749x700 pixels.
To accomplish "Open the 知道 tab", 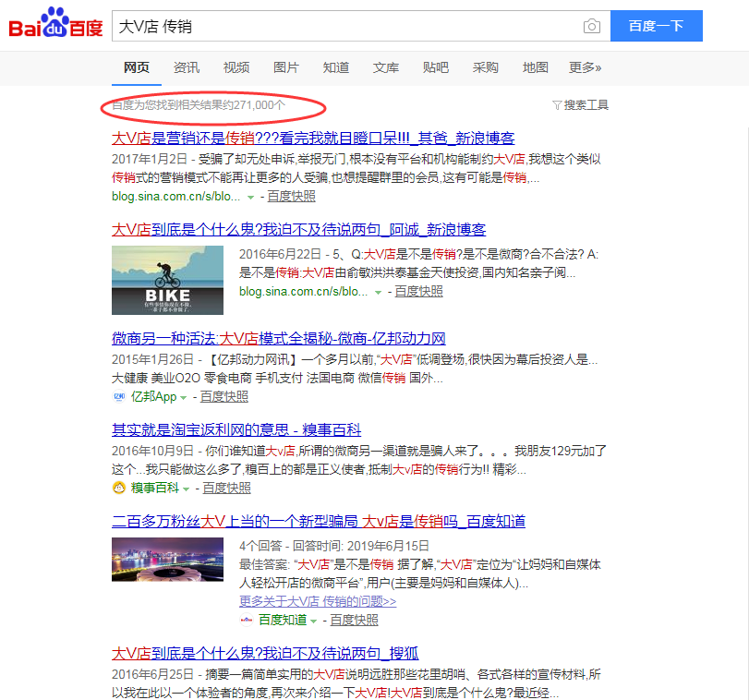I will point(336,67).
